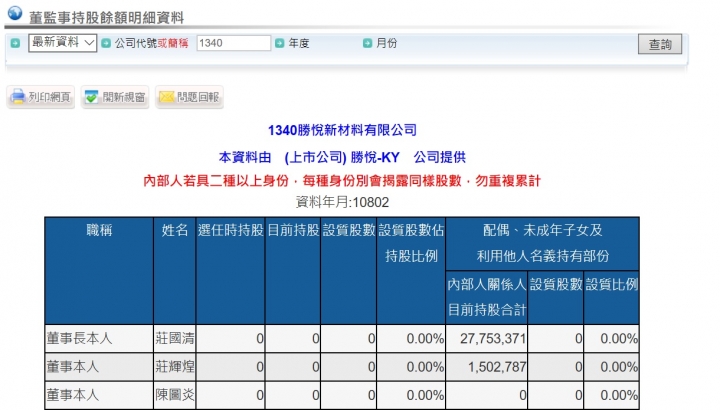Select the 董監事持股餘額明細資料 page title
720x410 pixels.
[x=107, y=18]
